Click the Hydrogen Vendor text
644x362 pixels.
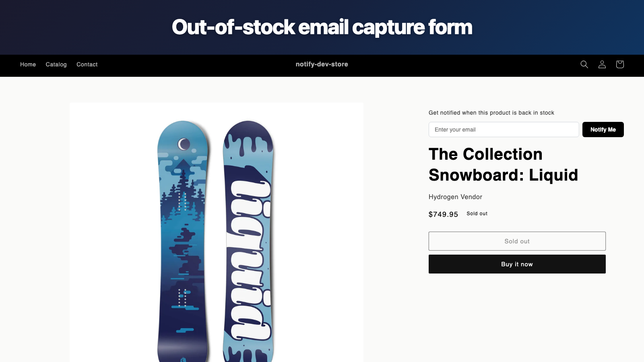(455, 197)
